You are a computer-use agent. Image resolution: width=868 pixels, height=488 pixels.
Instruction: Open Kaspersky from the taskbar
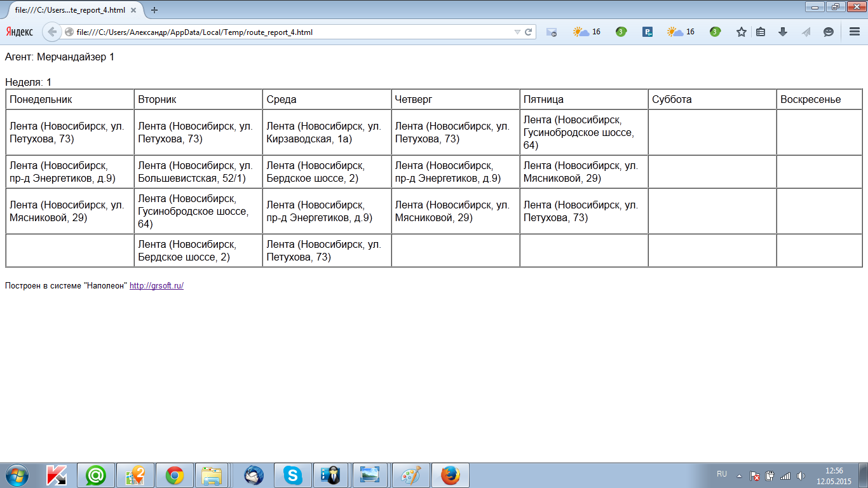click(x=57, y=475)
